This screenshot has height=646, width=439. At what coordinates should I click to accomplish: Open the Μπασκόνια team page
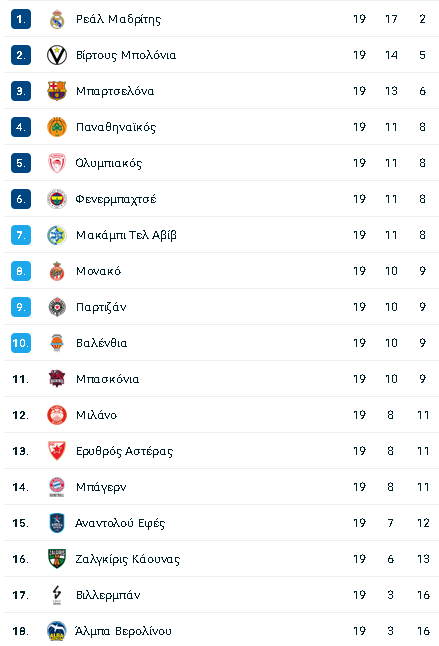coord(107,379)
